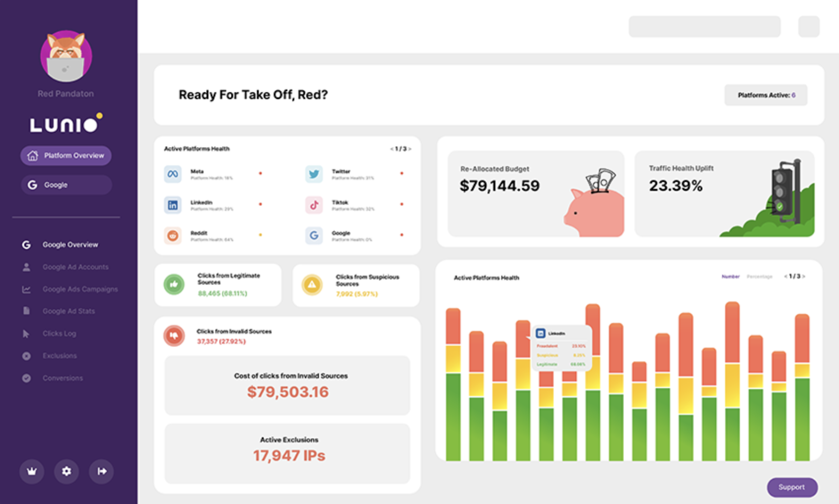The width and height of the screenshot is (839, 504).
Task: Open Platform Overview in the sidebar
Action: coord(66,156)
